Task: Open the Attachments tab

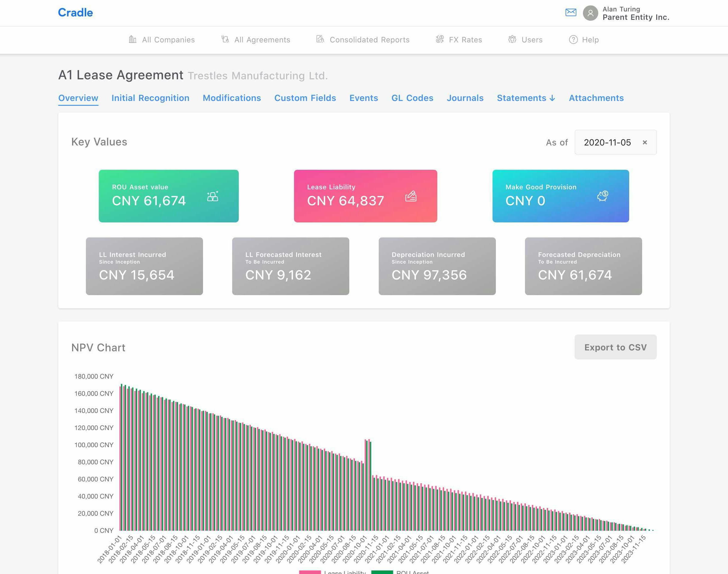Action: click(596, 98)
